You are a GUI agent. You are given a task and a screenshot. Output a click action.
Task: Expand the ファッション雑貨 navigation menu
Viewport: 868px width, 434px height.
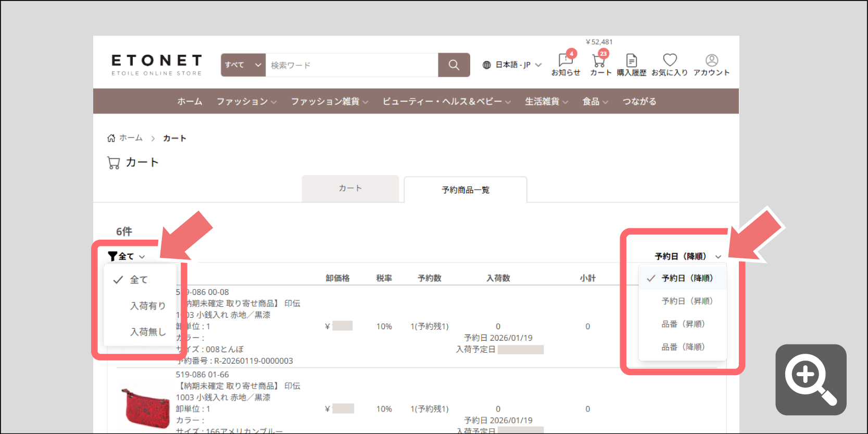coord(329,102)
